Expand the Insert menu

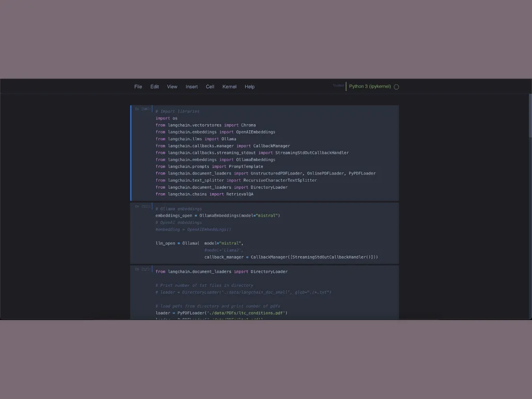click(x=192, y=87)
